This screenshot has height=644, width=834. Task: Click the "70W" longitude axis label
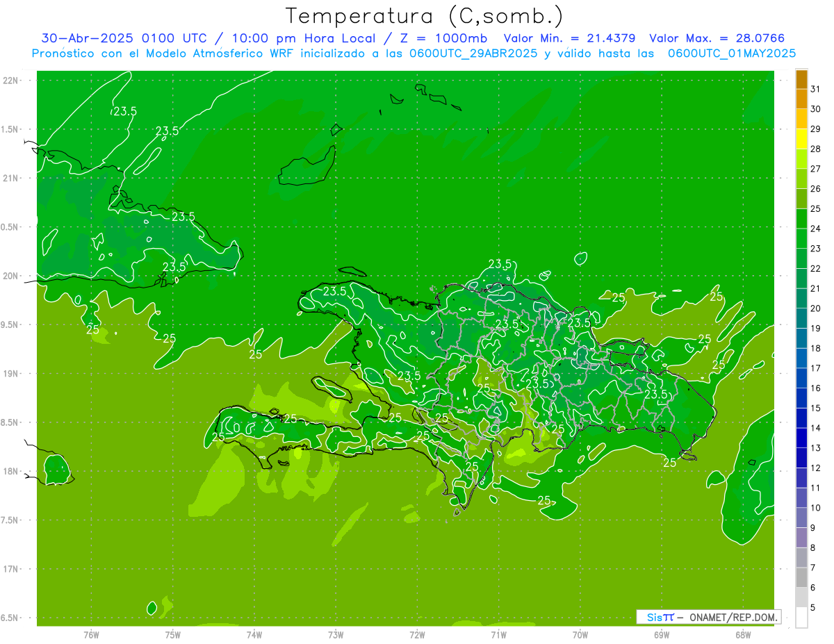tap(580, 634)
